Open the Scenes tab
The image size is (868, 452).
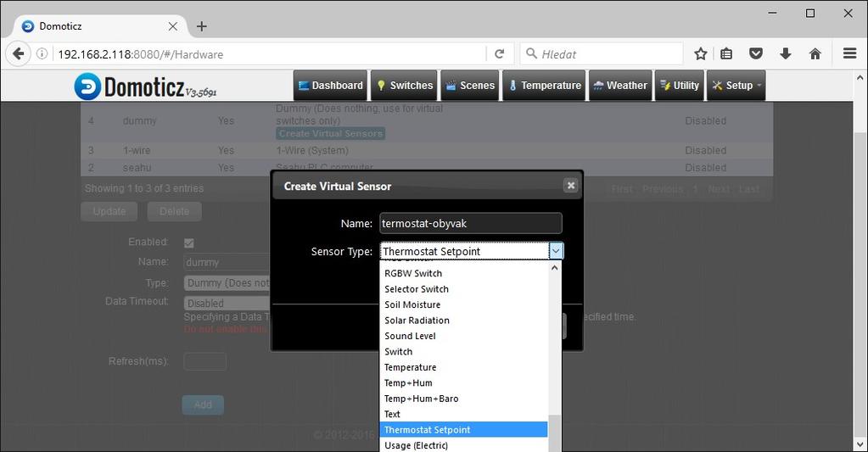point(469,85)
